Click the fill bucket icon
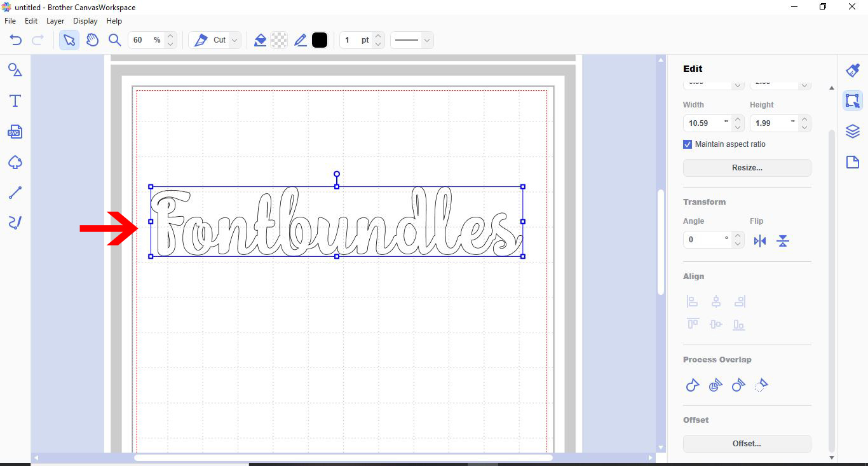The width and height of the screenshot is (868, 466). coord(260,40)
